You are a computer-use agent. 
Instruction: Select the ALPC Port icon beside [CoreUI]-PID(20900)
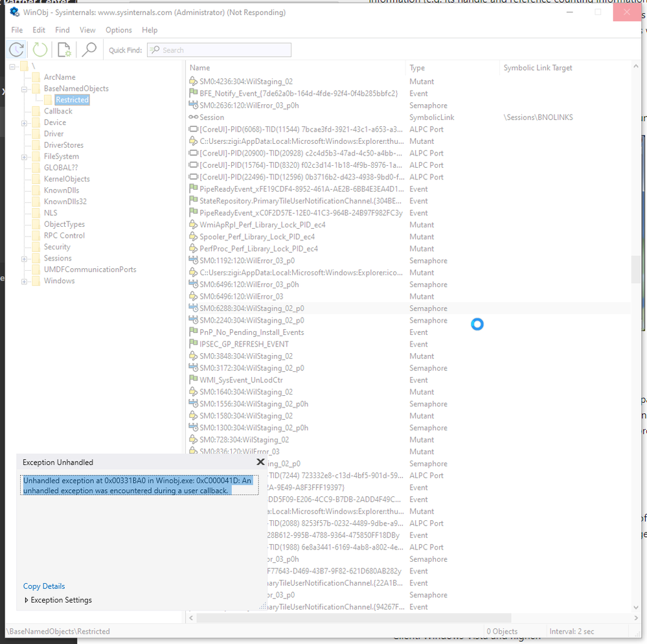pos(193,153)
